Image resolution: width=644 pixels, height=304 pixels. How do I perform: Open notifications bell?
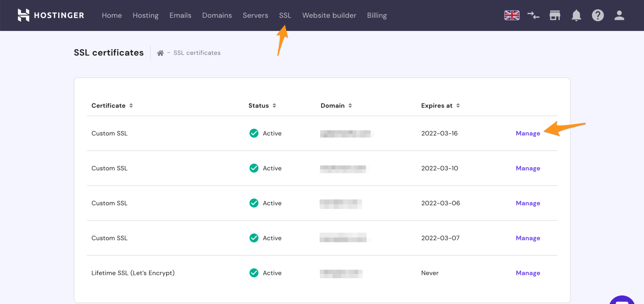tap(576, 15)
